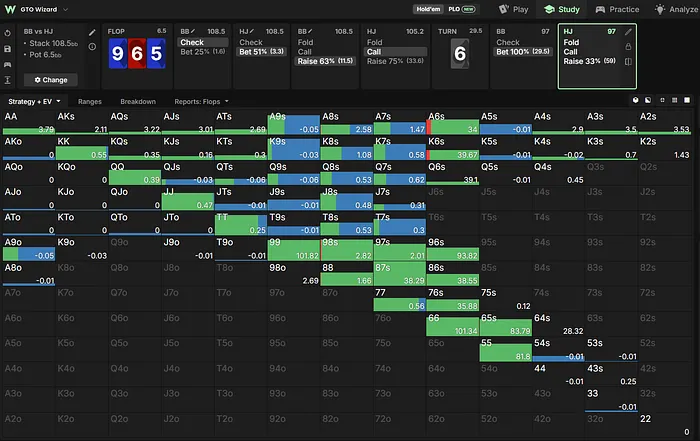This screenshot has width=700, height=441.
Task: Click the red 6 flop card
Action: [137, 54]
